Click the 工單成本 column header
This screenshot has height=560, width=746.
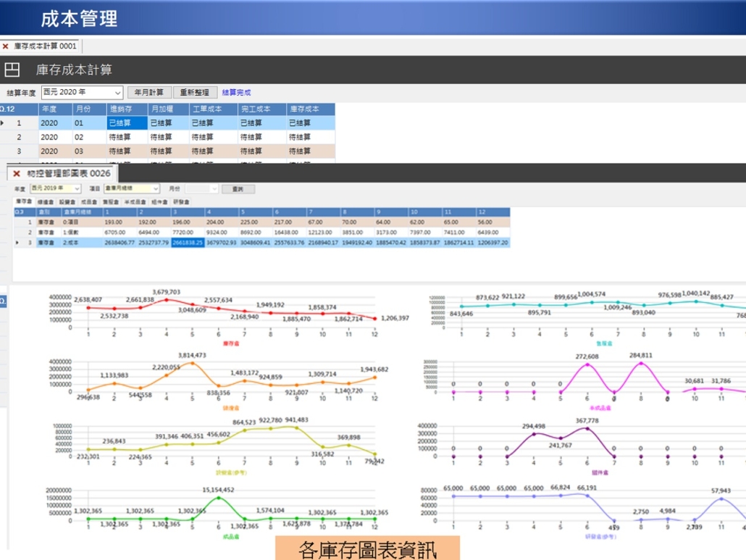click(213, 109)
